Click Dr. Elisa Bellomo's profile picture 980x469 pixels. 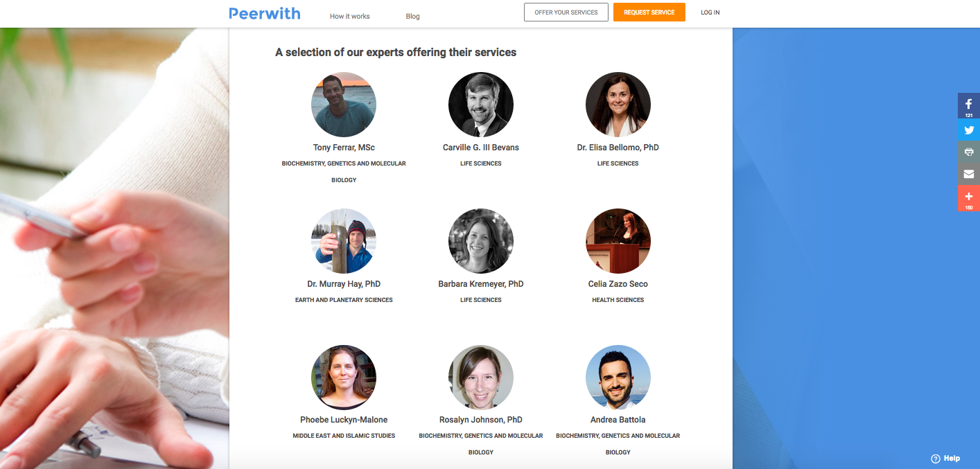[618, 105]
